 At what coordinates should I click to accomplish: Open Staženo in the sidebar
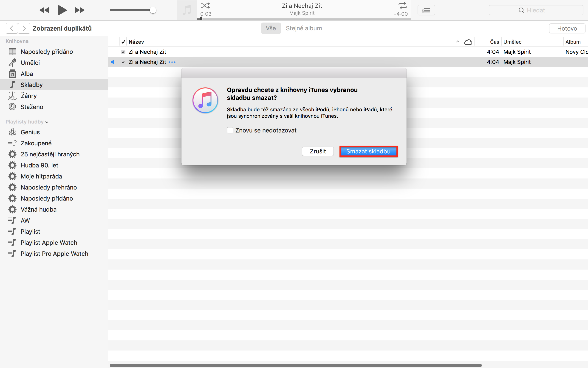pos(54,107)
